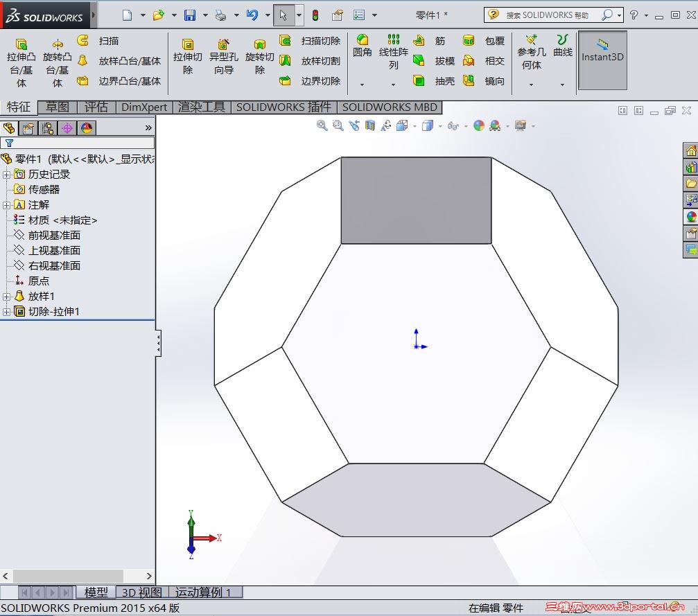Open the 运动算例 1 bottom tab
Image resolution: width=698 pixels, height=616 pixels.
pyautogui.click(x=203, y=592)
